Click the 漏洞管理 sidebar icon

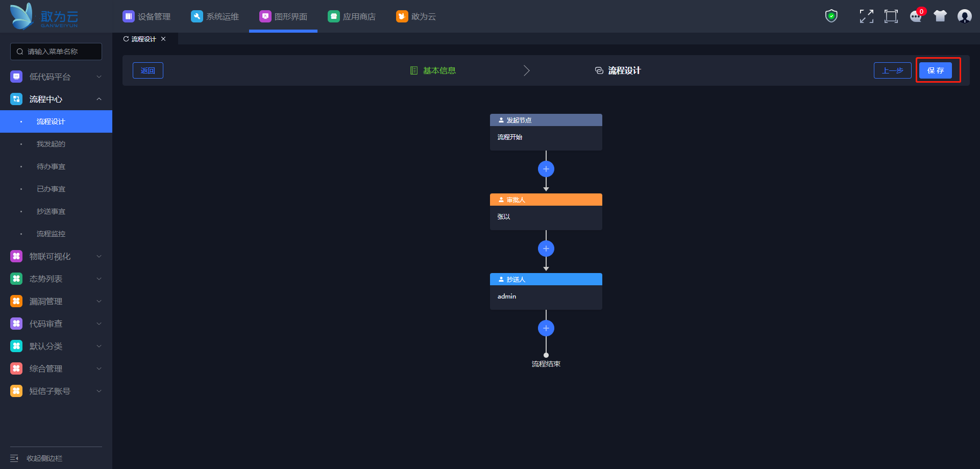tap(16, 301)
